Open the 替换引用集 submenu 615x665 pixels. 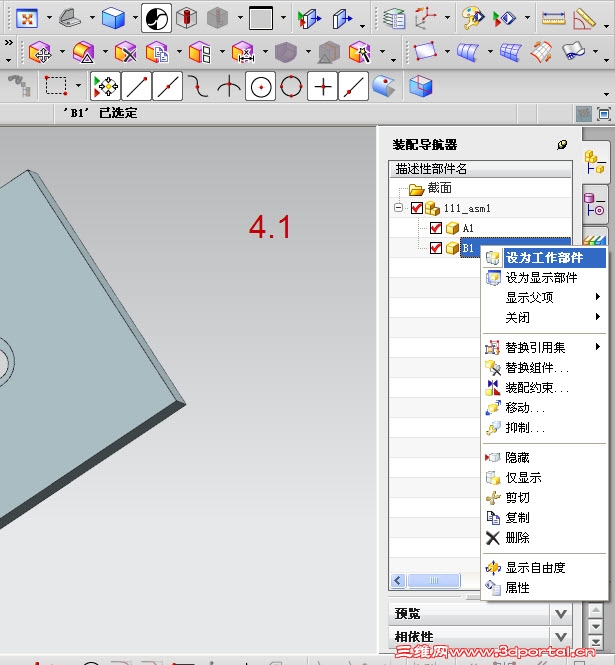pyautogui.click(x=545, y=347)
